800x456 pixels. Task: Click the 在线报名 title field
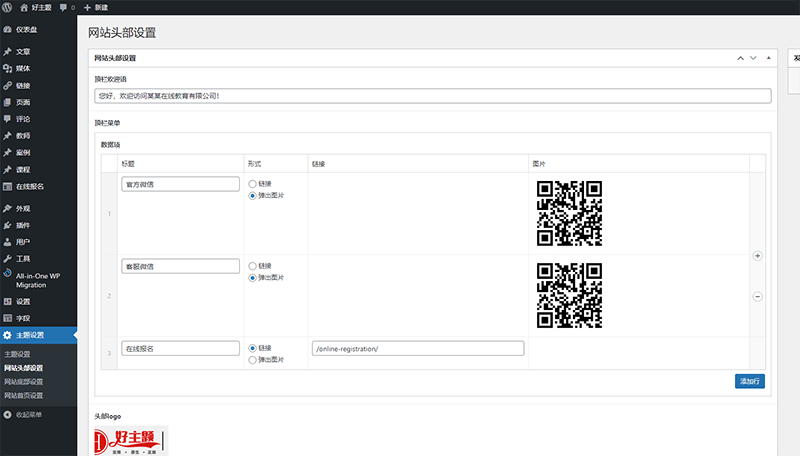pyautogui.click(x=181, y=348)
